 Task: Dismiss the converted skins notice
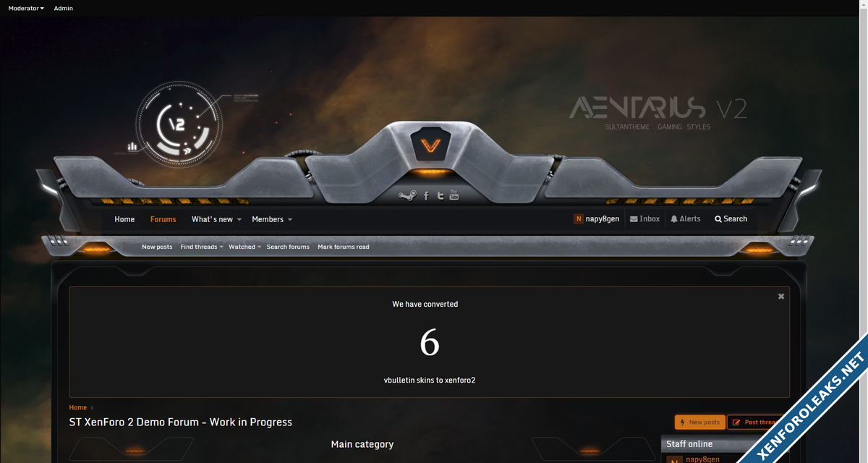pyautogui.click(x=781, y=297)
